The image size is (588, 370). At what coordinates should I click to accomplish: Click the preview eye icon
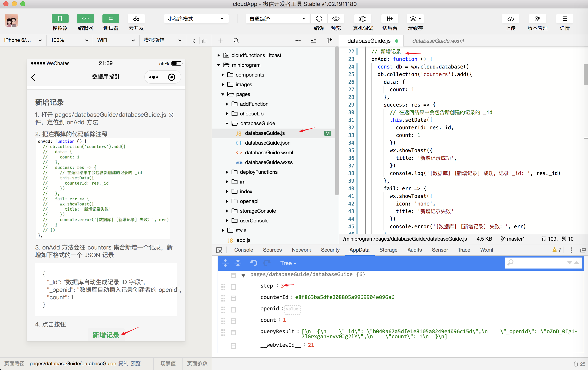pyautogui.click(x=336, y=19)
